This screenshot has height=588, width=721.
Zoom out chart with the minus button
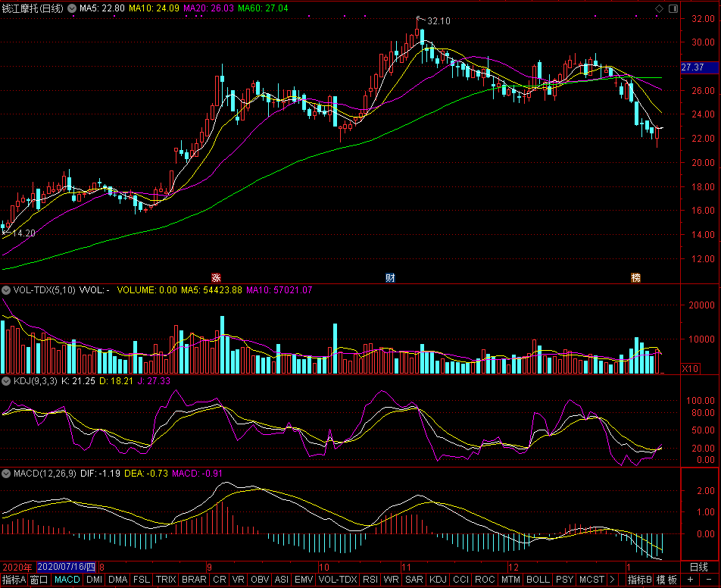tap(708, 580)
